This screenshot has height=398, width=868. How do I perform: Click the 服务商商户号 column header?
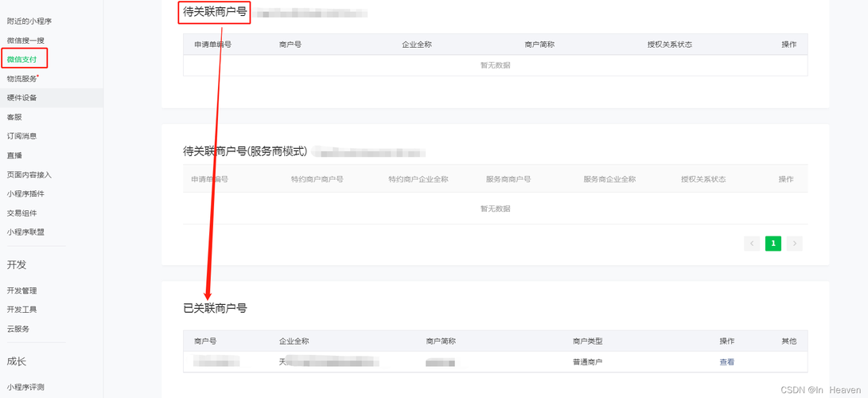508,179
